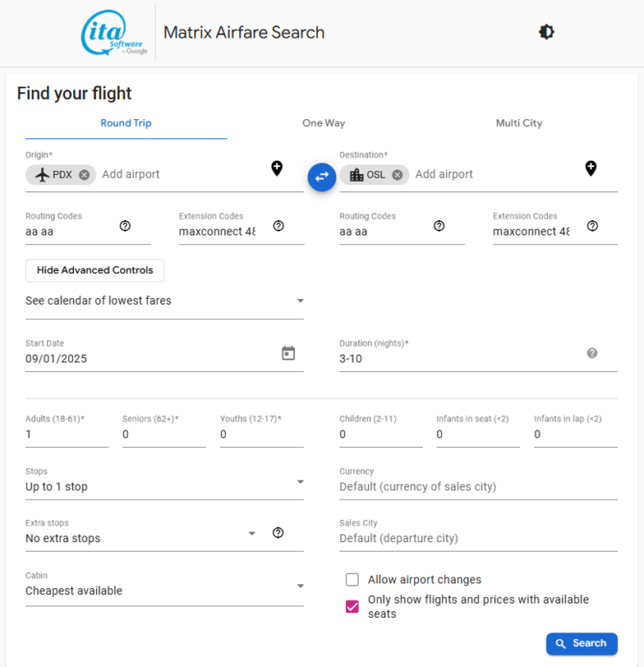Viewport: 644px width, 667px height.
Task: Switch to the Multi City tab
Action: coord(519,123)
